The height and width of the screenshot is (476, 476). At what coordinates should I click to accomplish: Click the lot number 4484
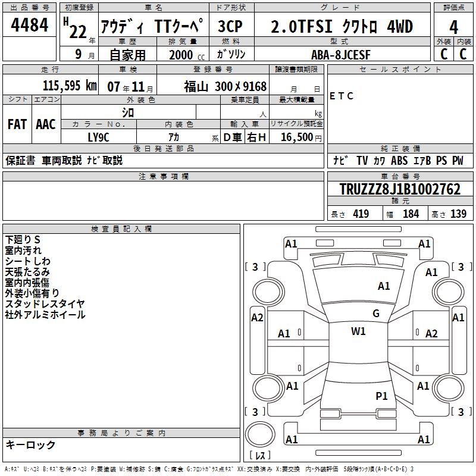tap(30, 25)
